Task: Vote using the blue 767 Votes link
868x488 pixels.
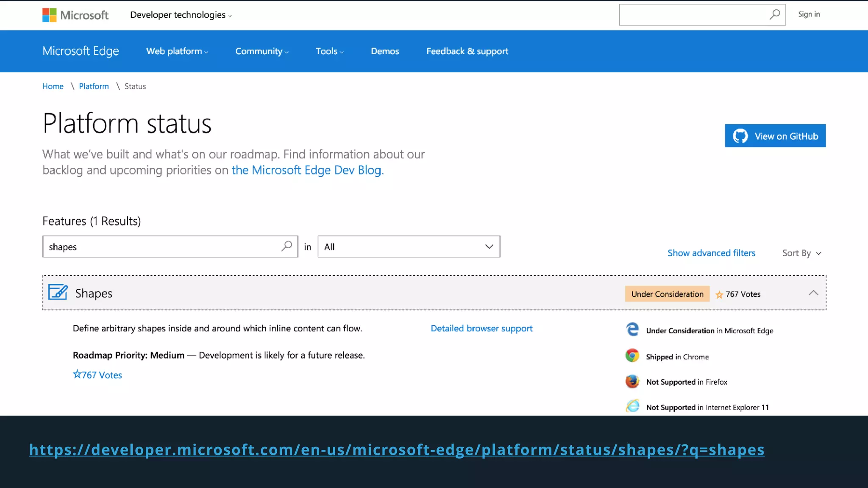Action: coord(97,375)
